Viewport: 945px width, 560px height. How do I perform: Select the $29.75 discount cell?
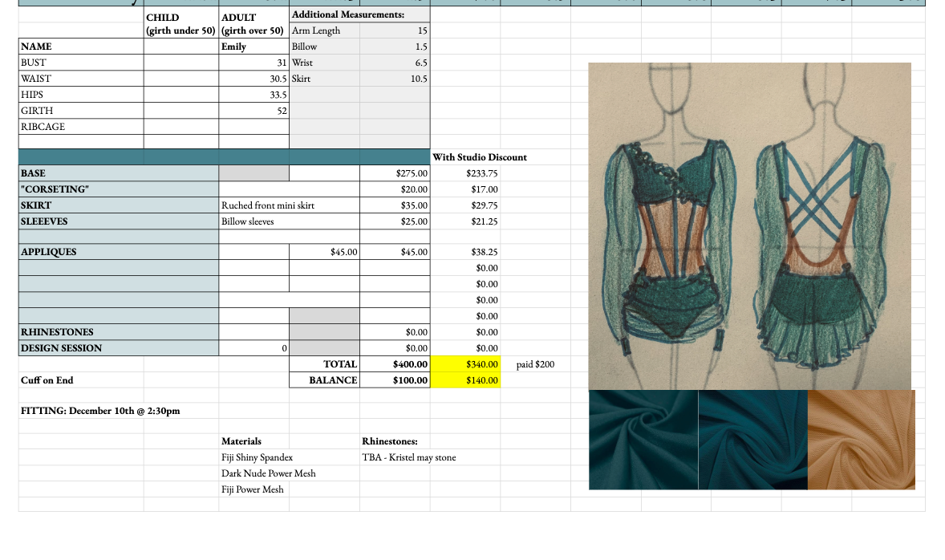pyautogui.click(x=465, y=205)
